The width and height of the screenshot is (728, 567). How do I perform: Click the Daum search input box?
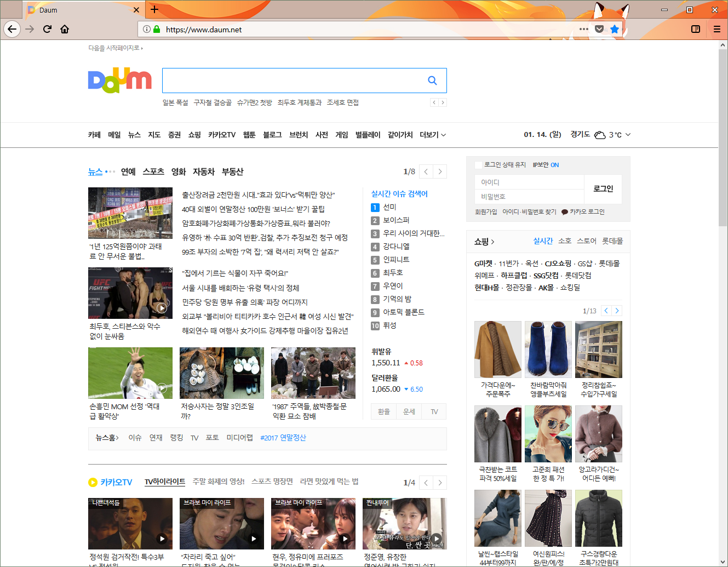[294, 81]
